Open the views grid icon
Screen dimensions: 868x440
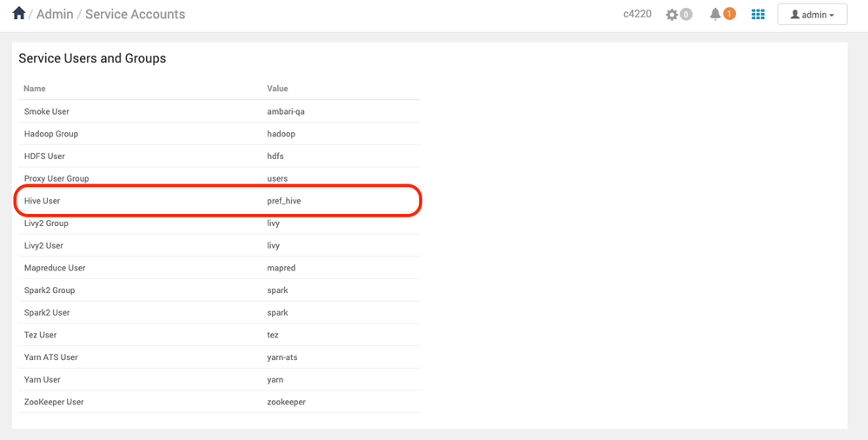(x=758, y=15)
